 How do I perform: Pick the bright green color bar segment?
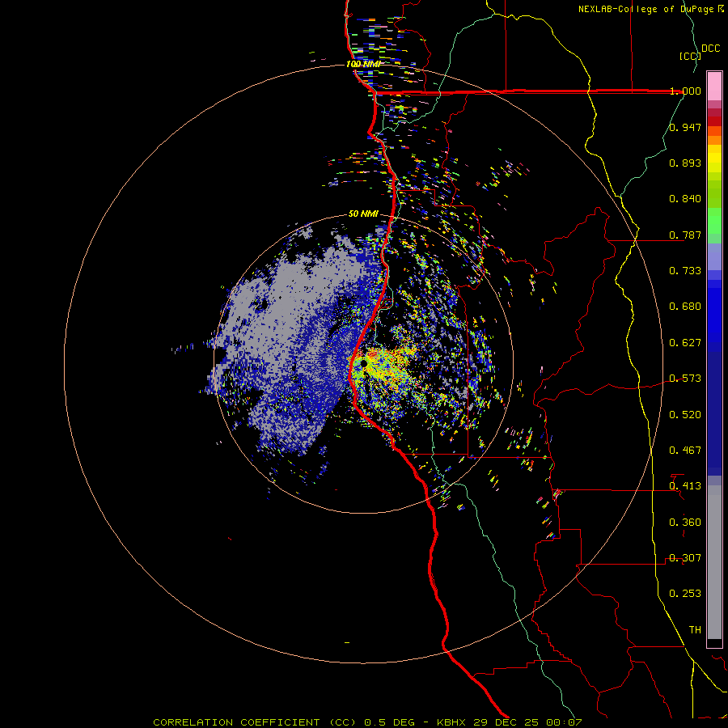(714, 221)
